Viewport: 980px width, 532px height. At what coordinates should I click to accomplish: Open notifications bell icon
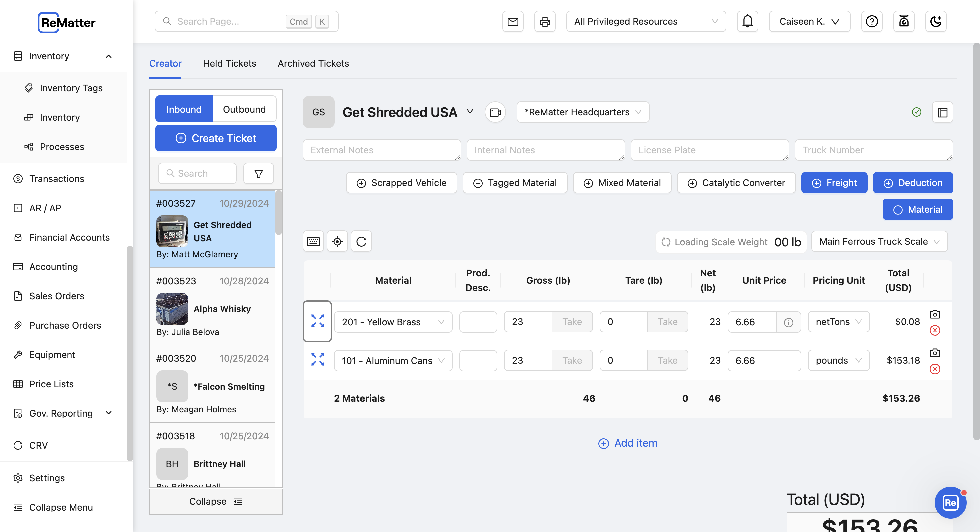(x=747, y=22)
